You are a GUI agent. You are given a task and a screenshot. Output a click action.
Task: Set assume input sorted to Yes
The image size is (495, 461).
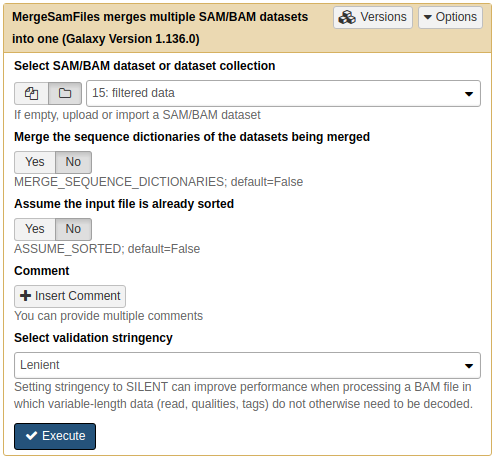[x=35, y=229]
